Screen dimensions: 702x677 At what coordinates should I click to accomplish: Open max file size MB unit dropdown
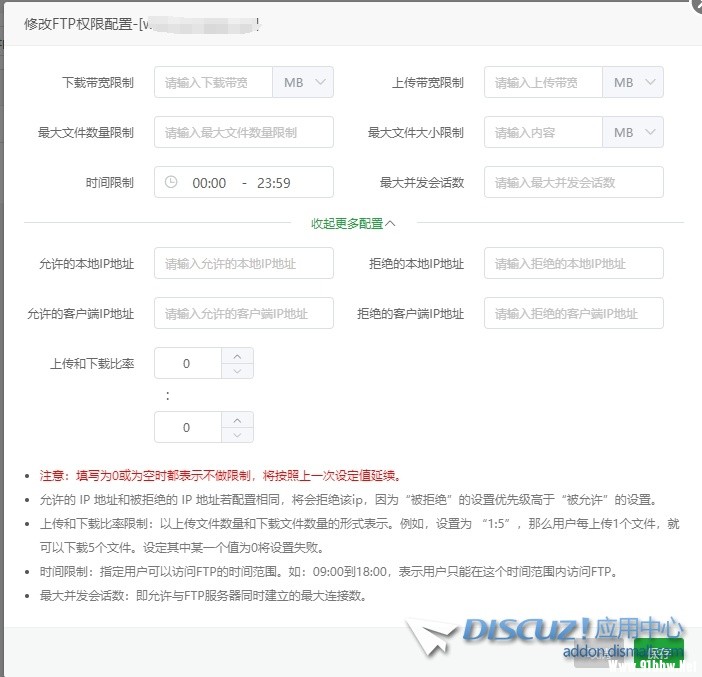pyautogui.click(x=633, y=132)
